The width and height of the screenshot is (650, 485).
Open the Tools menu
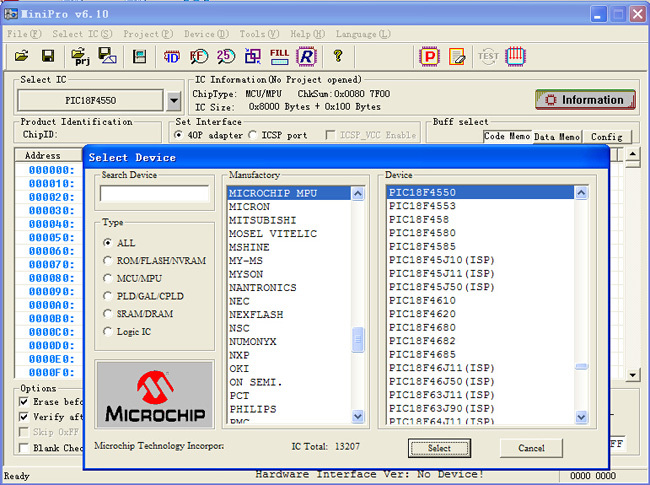click(x=259, y=34)
